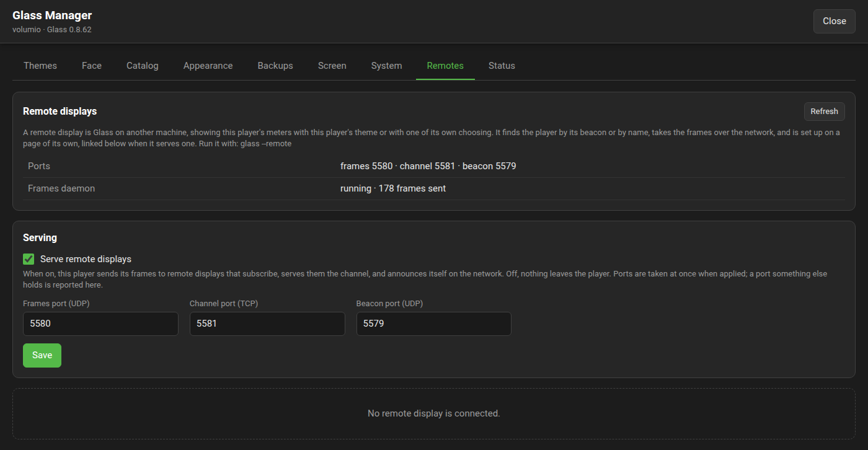The height and width of the screenshot is (450, 868).
Task: Focus the Channel port (TCP) field
Action: click(267, 324)
